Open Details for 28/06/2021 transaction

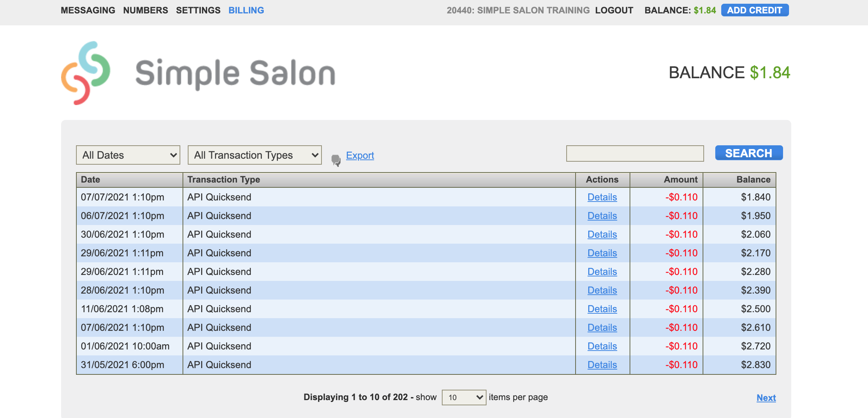602,290
